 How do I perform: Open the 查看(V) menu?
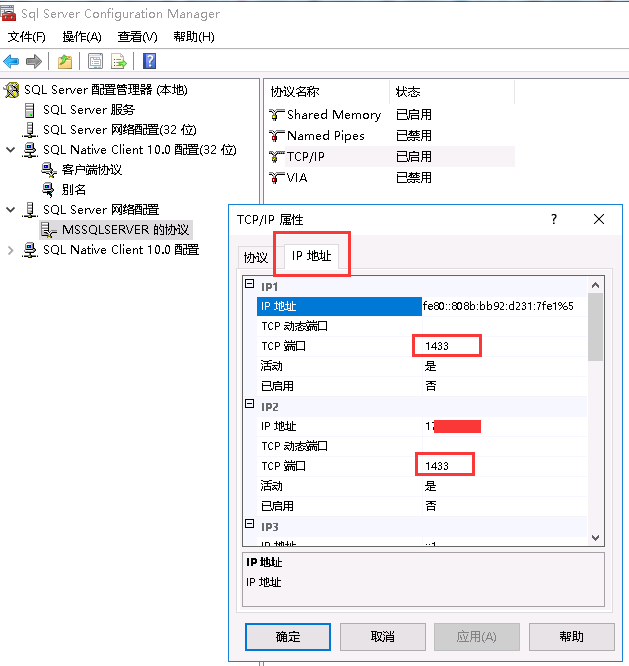coord(138,37)
